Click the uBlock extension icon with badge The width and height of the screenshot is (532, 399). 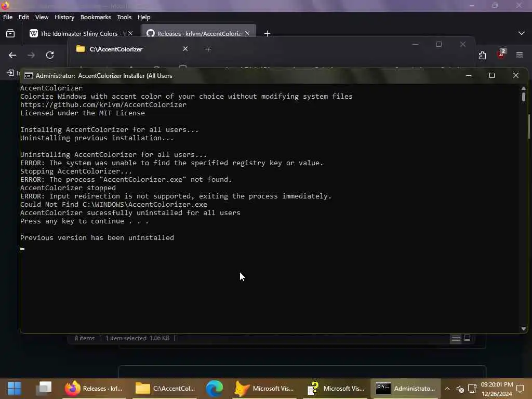[501, 54]
